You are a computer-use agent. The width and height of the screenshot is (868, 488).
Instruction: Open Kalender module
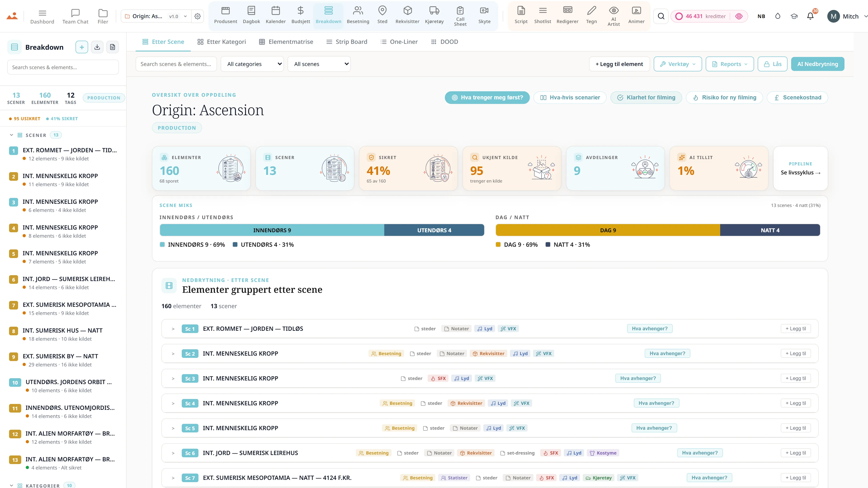pyautogui.click(x=276, y=16)
